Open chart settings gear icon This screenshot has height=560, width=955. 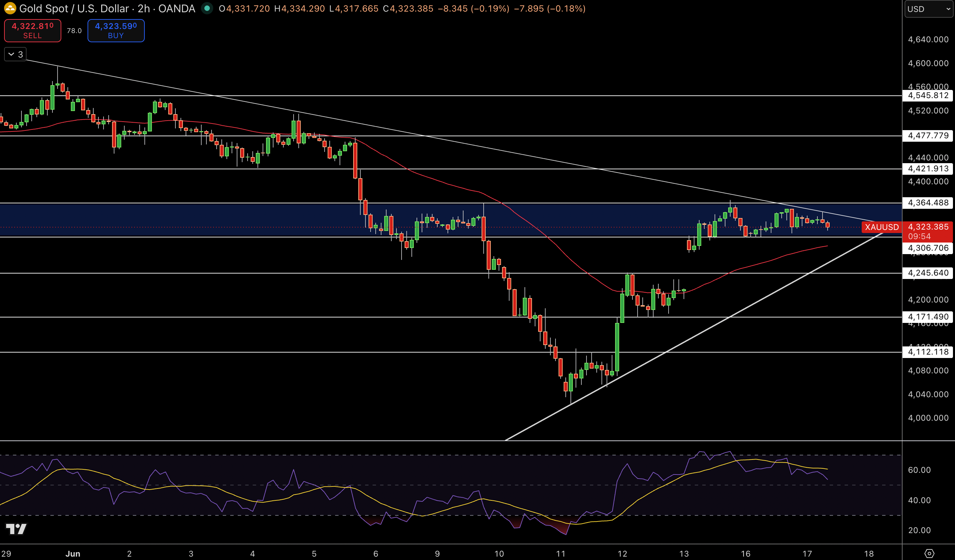pyautogui.click(x=929, y=553)
